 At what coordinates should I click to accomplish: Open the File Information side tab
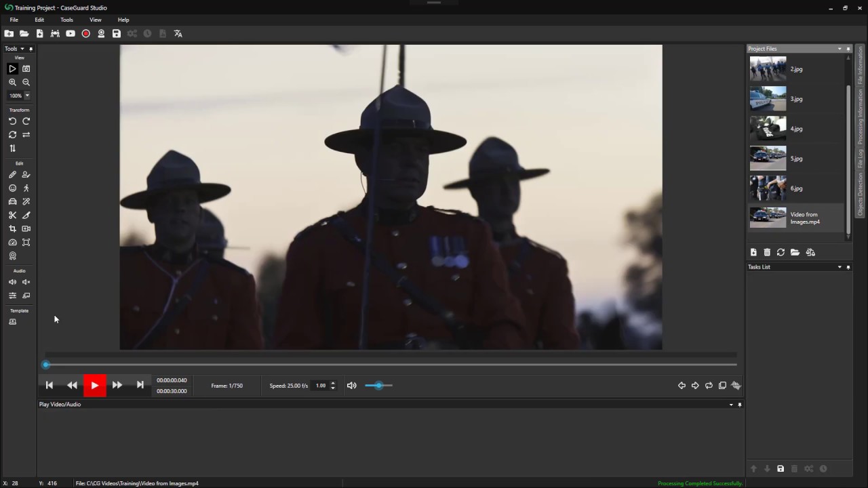(861, 66)
